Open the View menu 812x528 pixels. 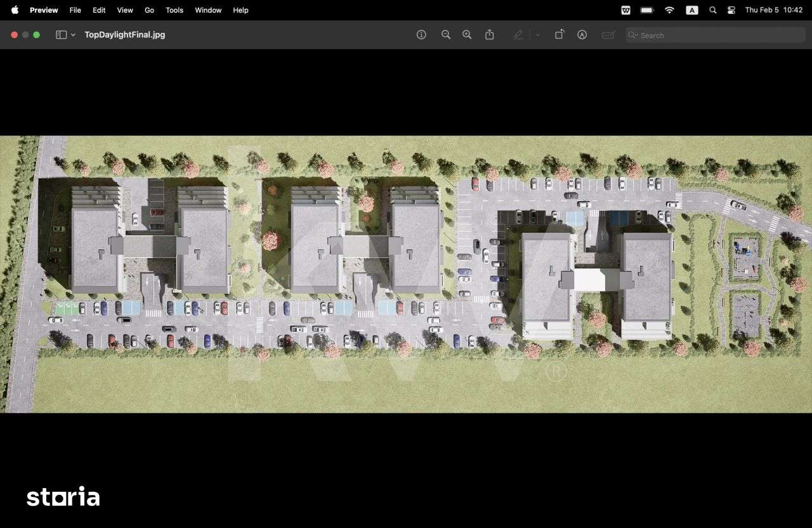[125, 10]
